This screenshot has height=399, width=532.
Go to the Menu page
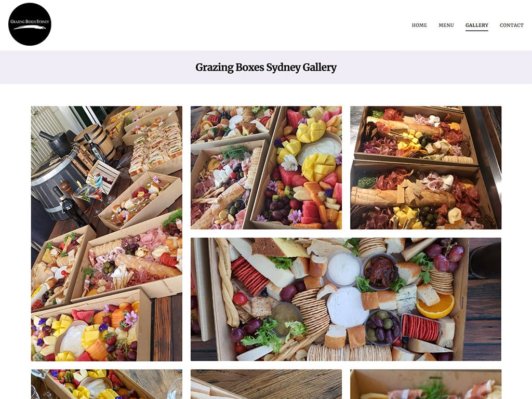446,25
